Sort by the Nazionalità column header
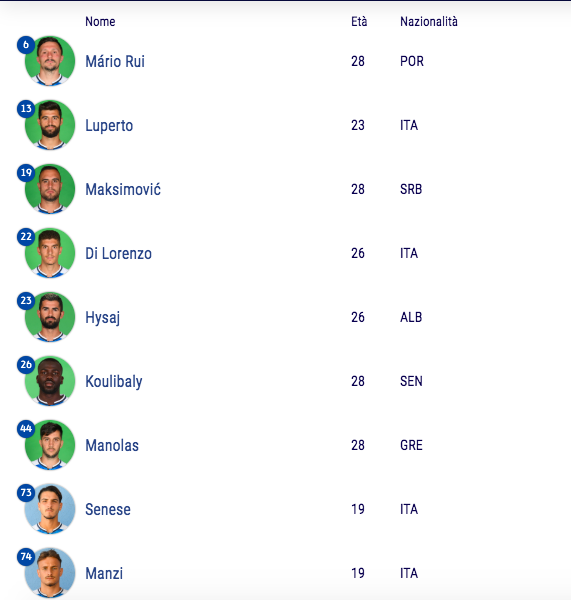The width and height of the screenshot is (571, 600). (x=429, y=21)
